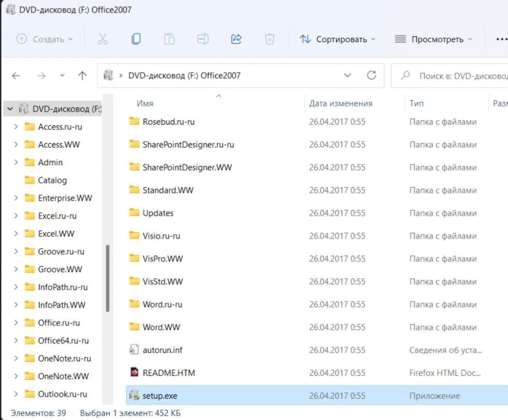Expand the Outlook.ru-ru tree folder
508x420 pixels.
click(16, 394)
